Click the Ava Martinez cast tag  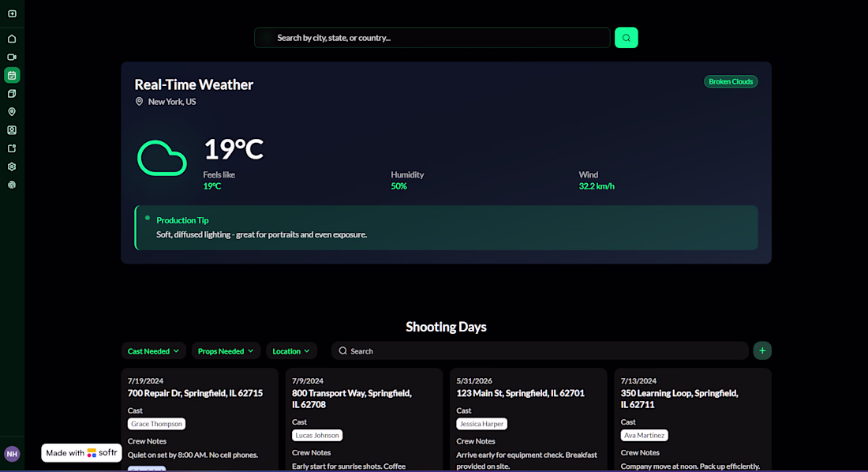pos(645,436)
